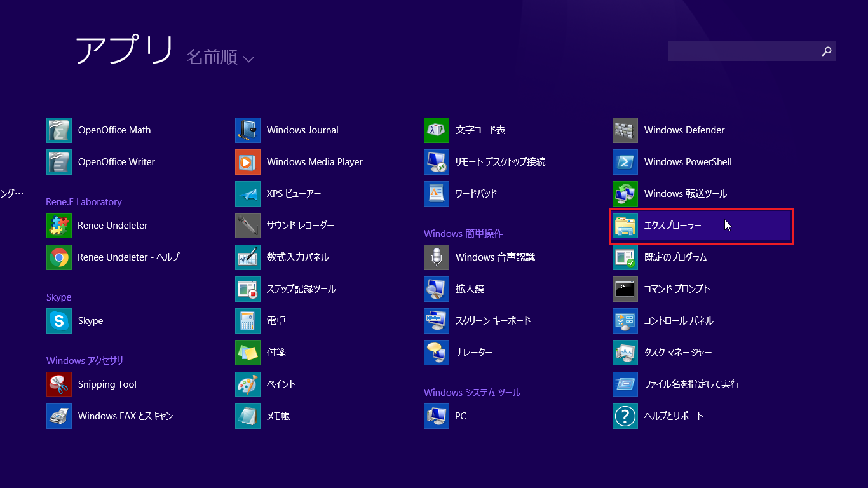868x488 pixels.
Task: Open Windows 転送ツール icon
Action: (625, 194)
